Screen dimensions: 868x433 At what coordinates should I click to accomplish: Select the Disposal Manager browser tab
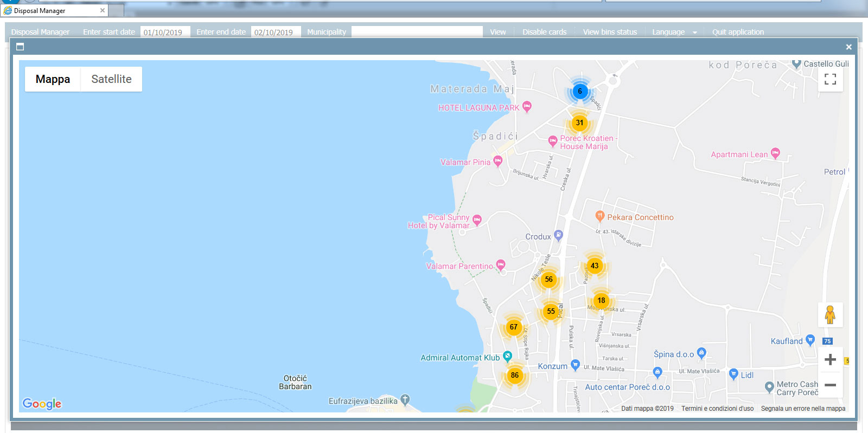pos(54,10)
